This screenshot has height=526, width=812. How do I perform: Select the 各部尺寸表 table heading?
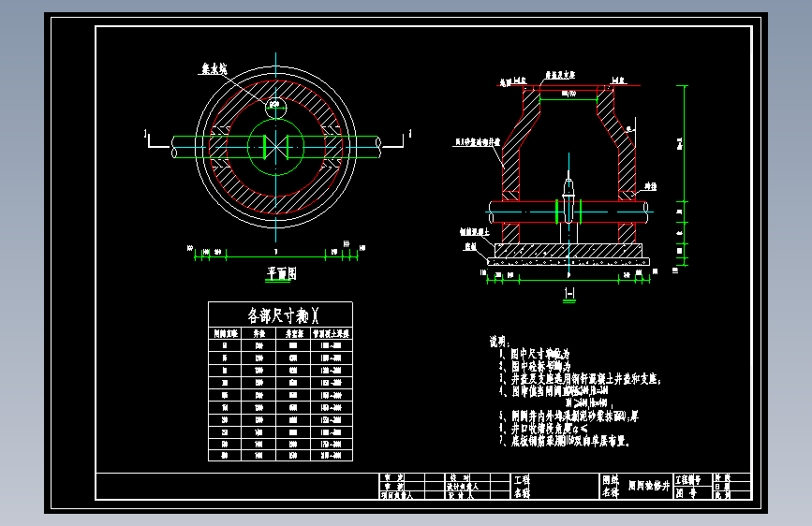(283, 314)
